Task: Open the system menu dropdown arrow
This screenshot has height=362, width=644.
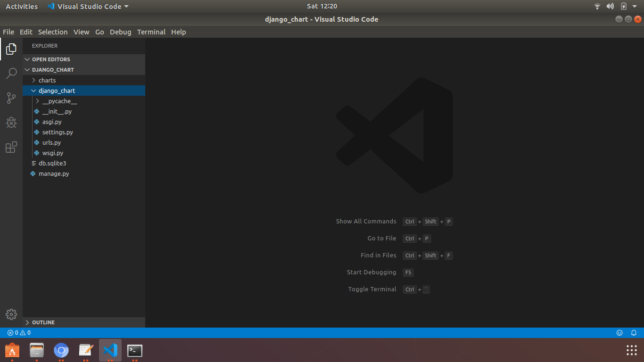Action: tap(635, 7)
